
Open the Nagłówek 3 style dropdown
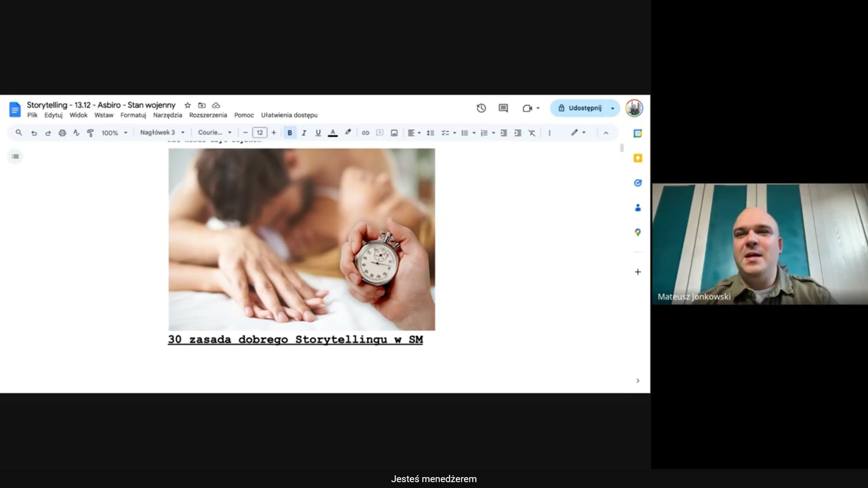(x=162, y=132)
